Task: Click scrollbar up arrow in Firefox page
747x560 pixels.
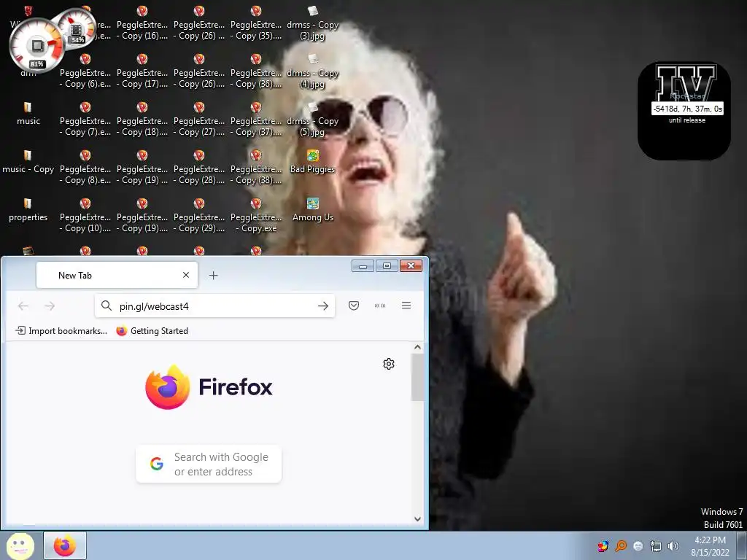Action: tap(417, 347)
